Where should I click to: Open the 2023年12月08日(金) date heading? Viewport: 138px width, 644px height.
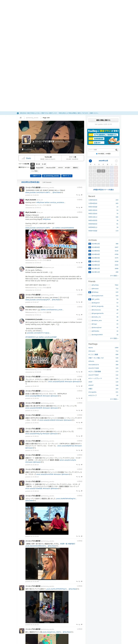pyautogui.click(x=30, y=182)
